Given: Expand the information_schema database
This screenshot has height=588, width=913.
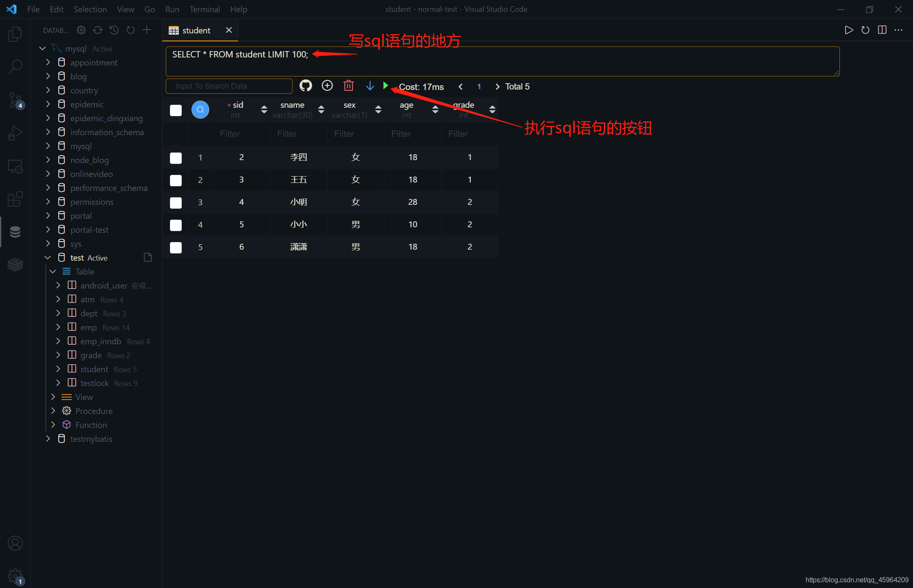Looking at the screenshot, I should (48, 132).
